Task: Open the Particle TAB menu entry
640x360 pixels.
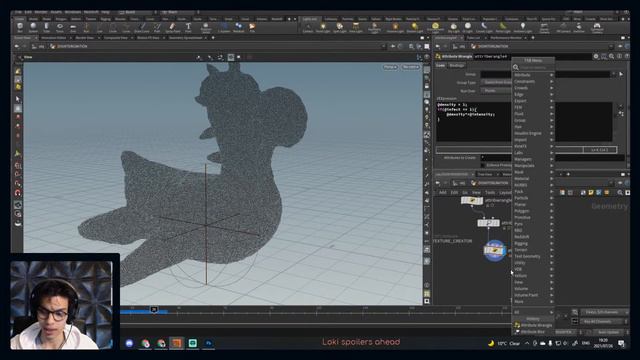Action: pyautogui.click(x=533, y=198)
